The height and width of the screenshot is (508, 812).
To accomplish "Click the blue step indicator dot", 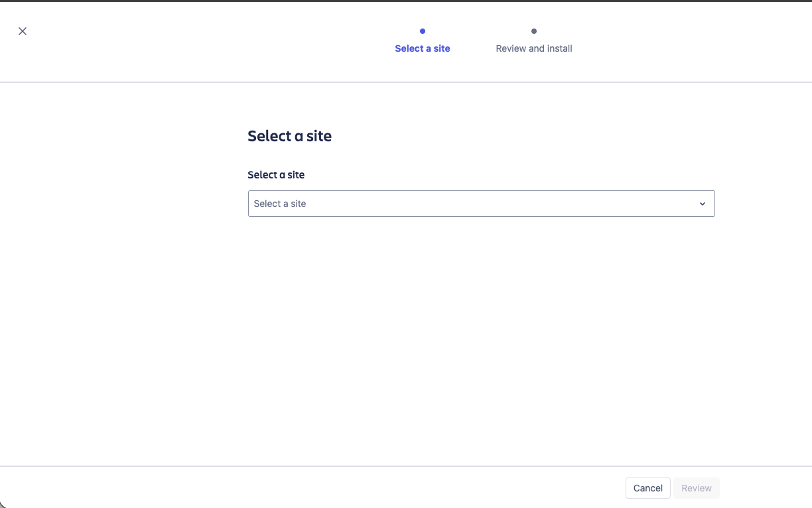I will [423, 31].
